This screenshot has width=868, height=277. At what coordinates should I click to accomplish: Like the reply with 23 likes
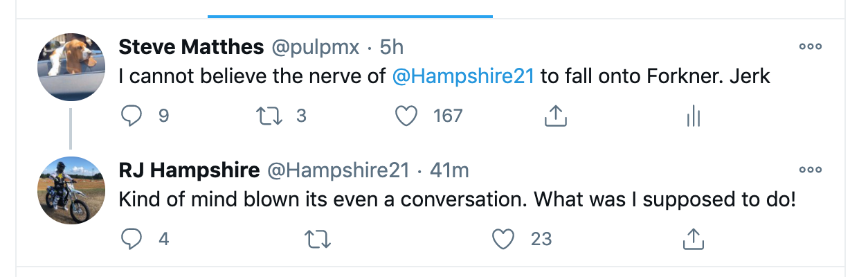(x=503, y=240)
